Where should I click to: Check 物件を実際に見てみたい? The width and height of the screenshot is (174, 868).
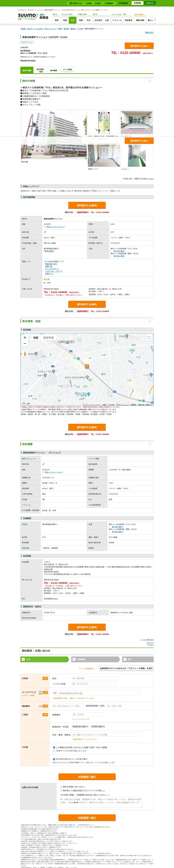[x=61, y=787]
